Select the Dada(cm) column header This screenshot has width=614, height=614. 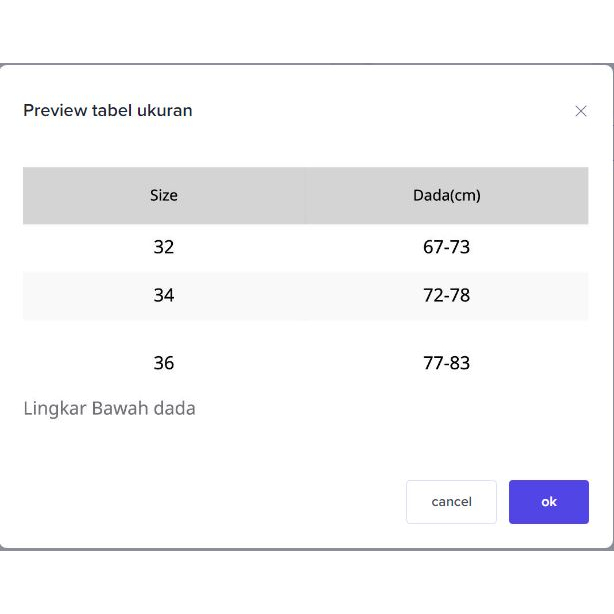pyautogui.click(x=446, y=196)
